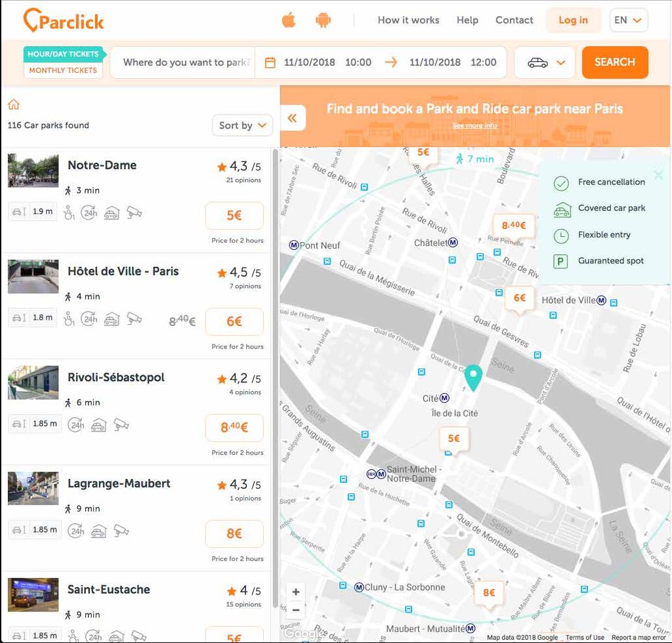Screen dimensions: 672x643
Task: Click the Châtelet metro station marker
Action: (x=453, y=243)
